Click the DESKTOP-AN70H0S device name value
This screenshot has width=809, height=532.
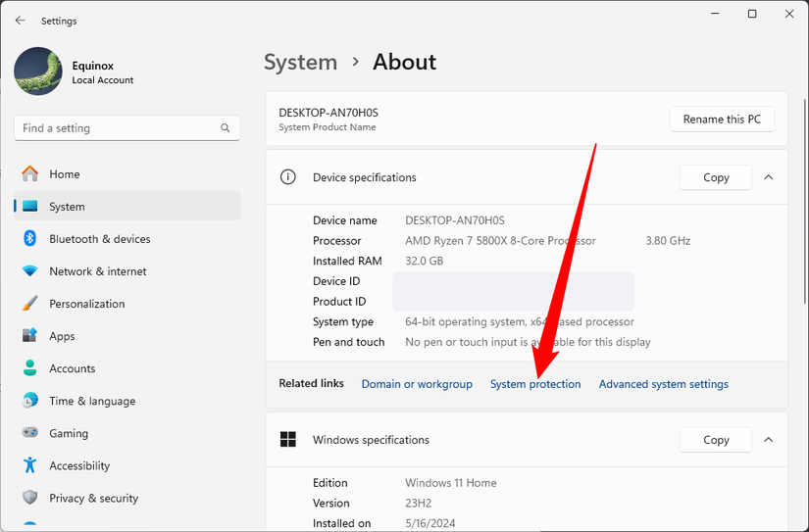pyautogui.click(x=455, y=220)
